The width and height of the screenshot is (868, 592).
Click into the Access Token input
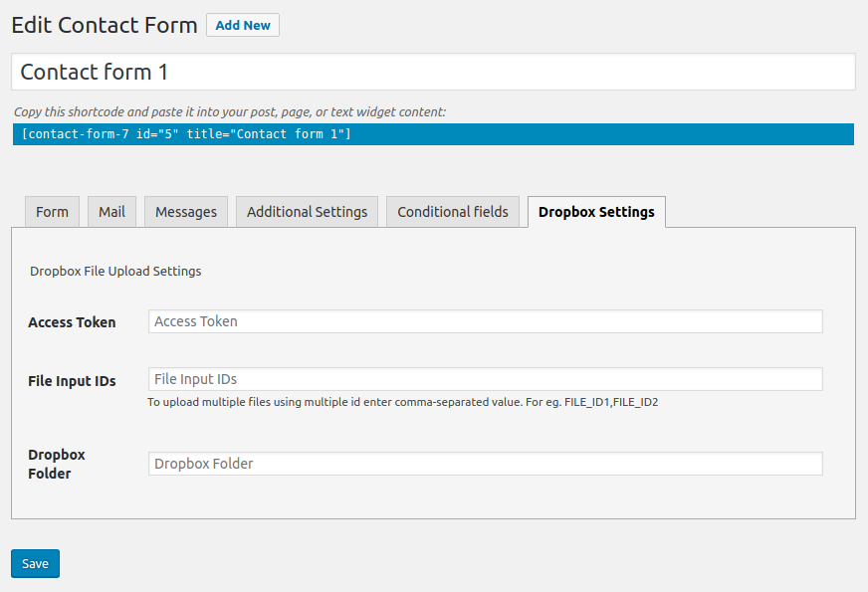tap(485, 321)
